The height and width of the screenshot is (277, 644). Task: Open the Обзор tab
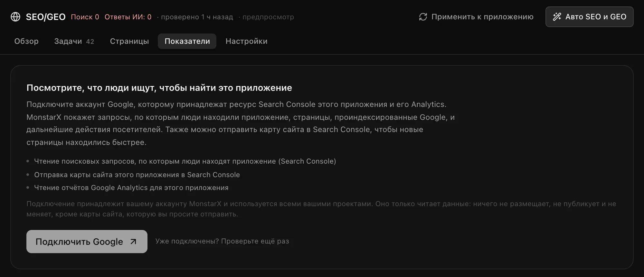26,41
